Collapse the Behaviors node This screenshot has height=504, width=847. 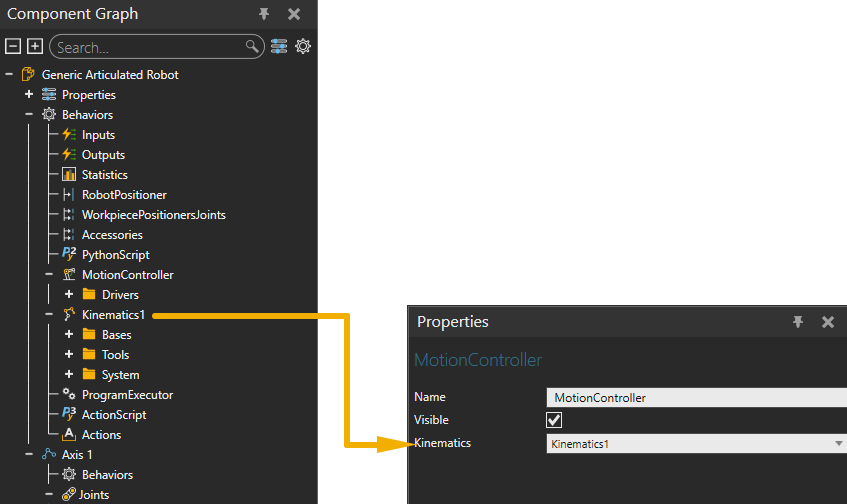click(x=29, y=115)
